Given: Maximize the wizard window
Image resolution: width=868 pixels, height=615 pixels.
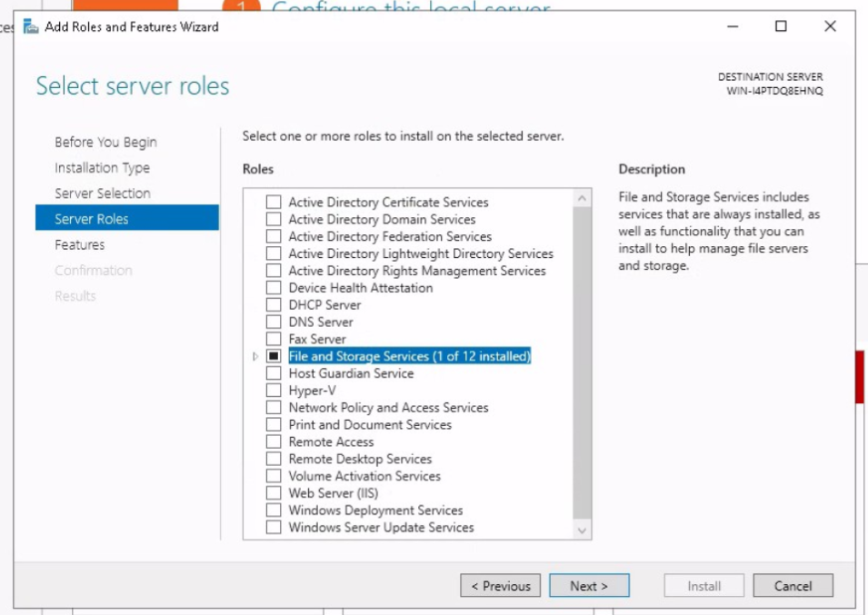Looking at the screenshot, I should point(781,26).
